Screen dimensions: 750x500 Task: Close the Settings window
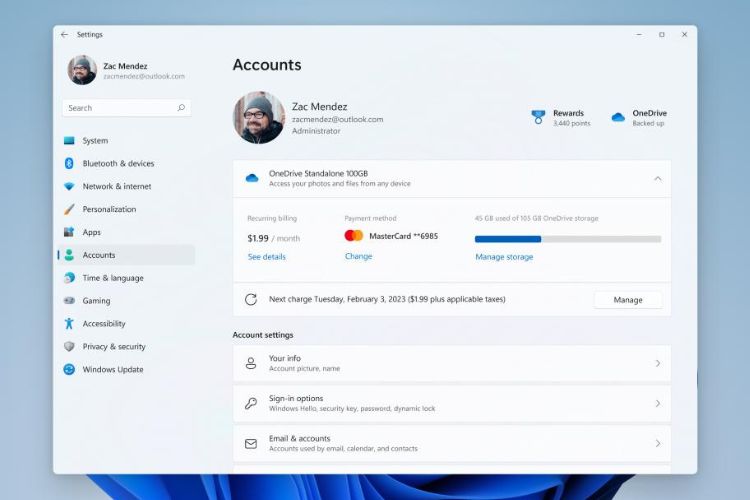click(684, 34)
